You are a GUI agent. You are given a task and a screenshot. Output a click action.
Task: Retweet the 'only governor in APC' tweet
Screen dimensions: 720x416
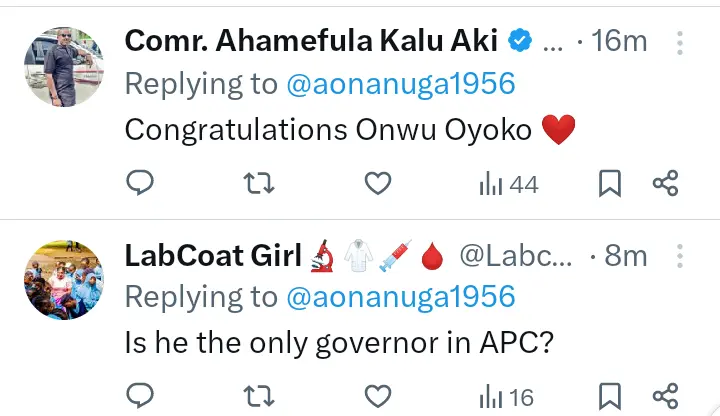pyautogui.click(x=258, y=397)
